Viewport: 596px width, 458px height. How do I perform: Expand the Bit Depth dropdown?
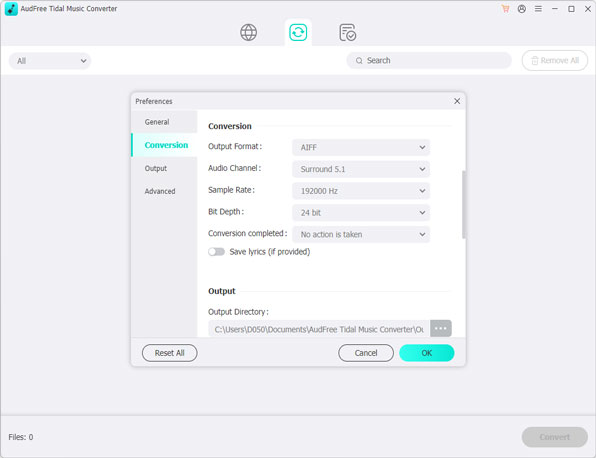point(361,213)
